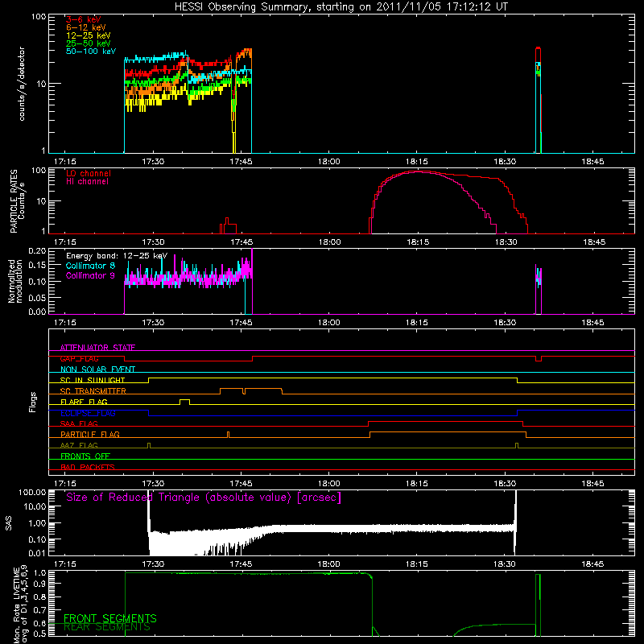Click the Energy band: 12-25 keV label
The width and height of the screenshot is (644, 644).
pos(117,256)
